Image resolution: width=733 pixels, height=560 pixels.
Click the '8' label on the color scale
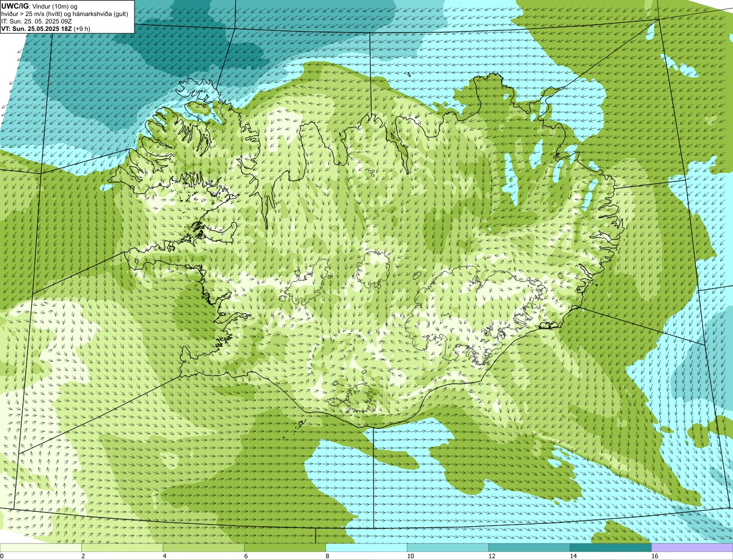[327, 556]
